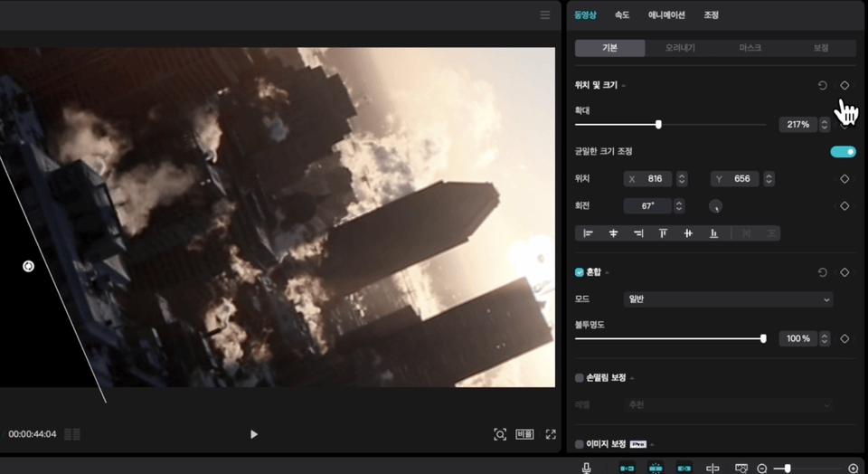This screenshot has height=474, width=868.
Task: Align clip to the bottom edge
Action: coord(713,233)
